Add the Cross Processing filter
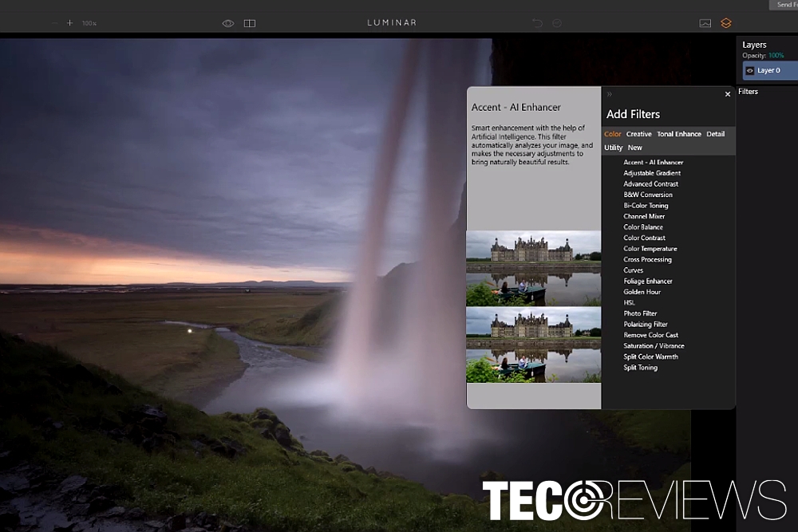This screenshot has width=798, height=532. (x=647, y=259)
